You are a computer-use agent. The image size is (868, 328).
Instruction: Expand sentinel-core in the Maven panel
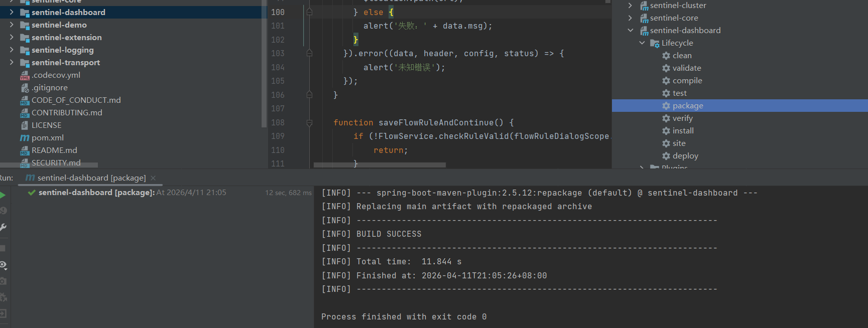pos(631,18)
